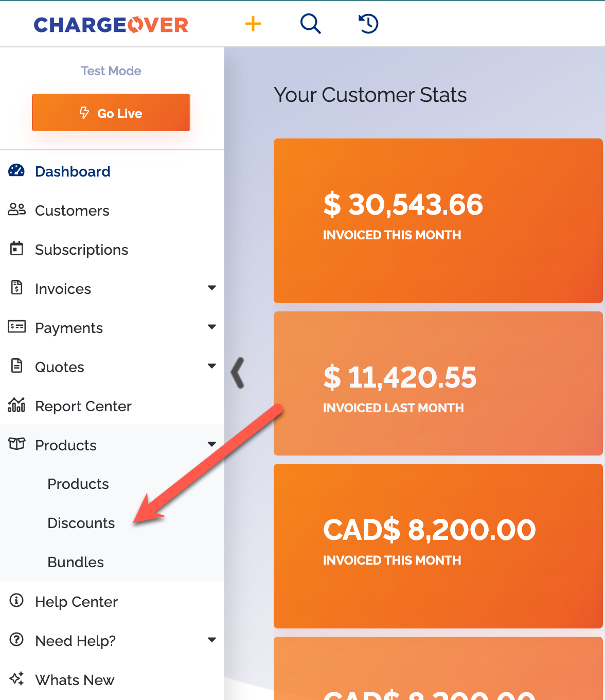Click the Whats New sparkle icon
The width and height of the screenshot is (605, 700).
click(16, 678)
